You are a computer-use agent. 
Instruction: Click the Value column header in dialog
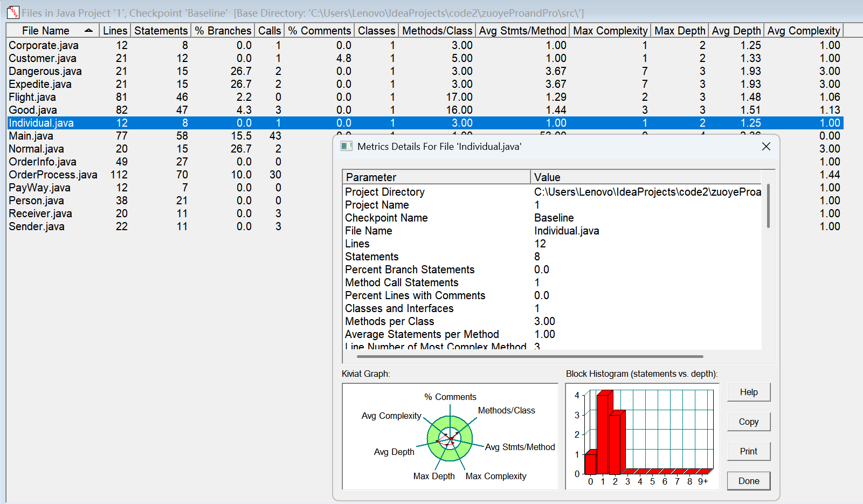point(646,177)
